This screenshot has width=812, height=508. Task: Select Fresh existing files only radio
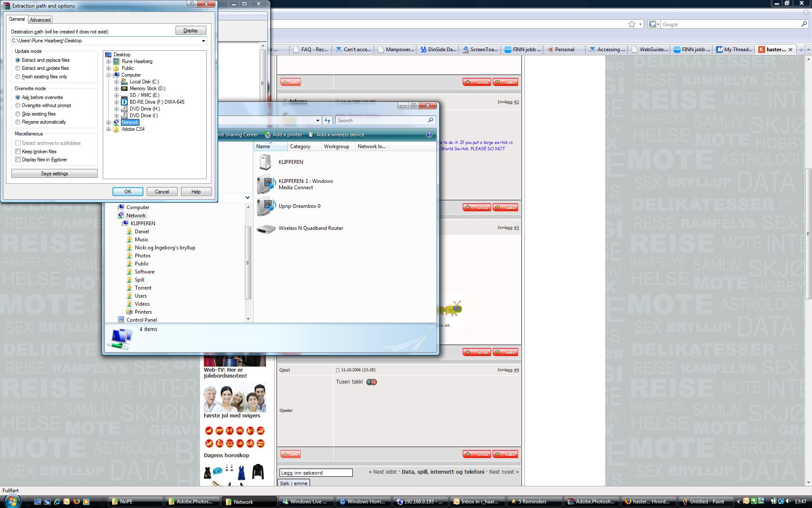click(18, 77)
